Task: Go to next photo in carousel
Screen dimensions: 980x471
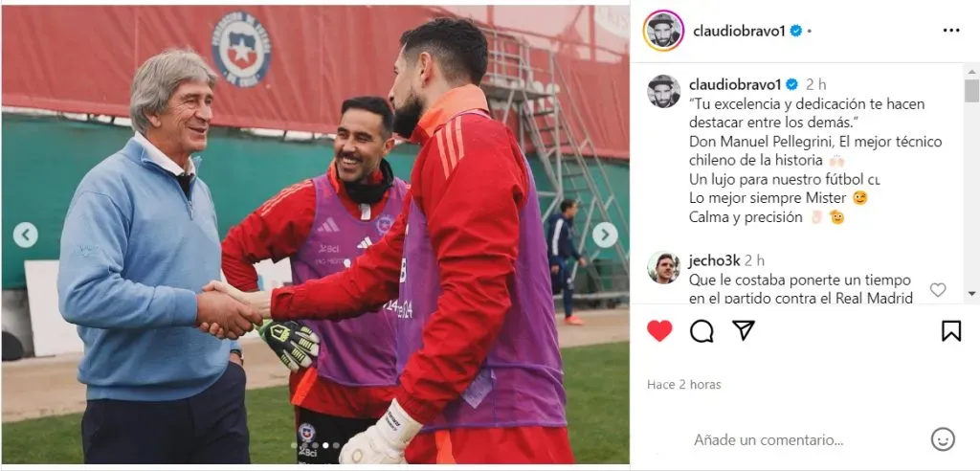Action: (605, 235)
